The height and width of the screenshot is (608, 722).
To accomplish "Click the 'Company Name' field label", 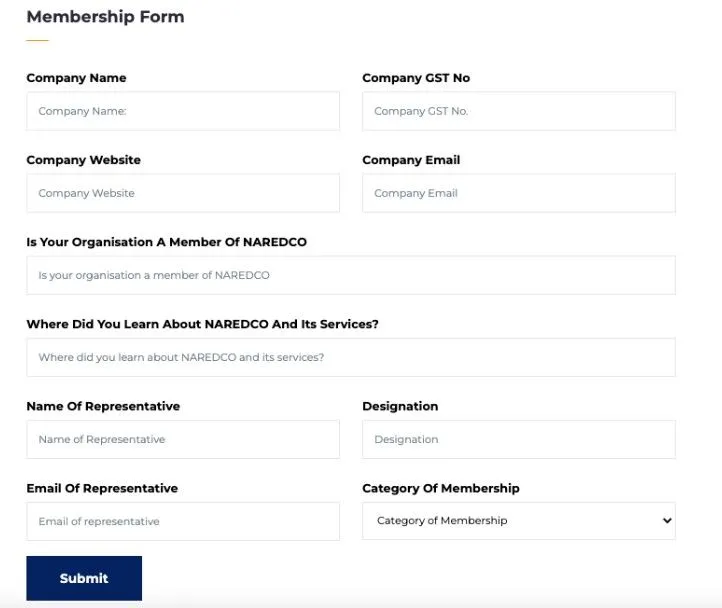I will pyautogui.click(x=76, y=78).
